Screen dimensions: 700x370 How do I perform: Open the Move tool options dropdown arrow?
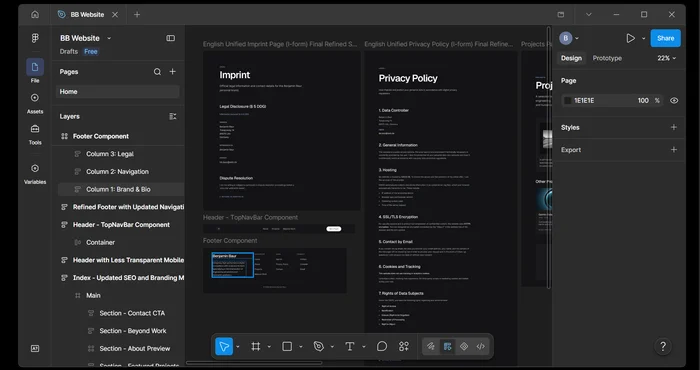[238, 347]
